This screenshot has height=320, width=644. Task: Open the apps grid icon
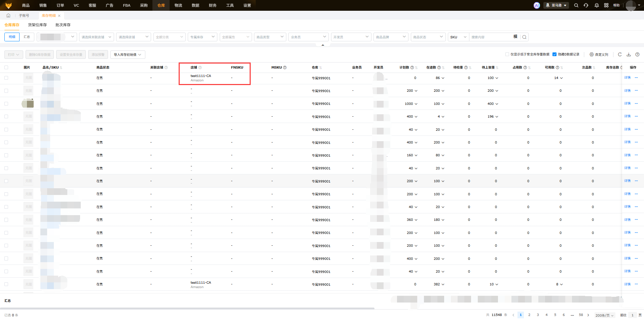606,5
